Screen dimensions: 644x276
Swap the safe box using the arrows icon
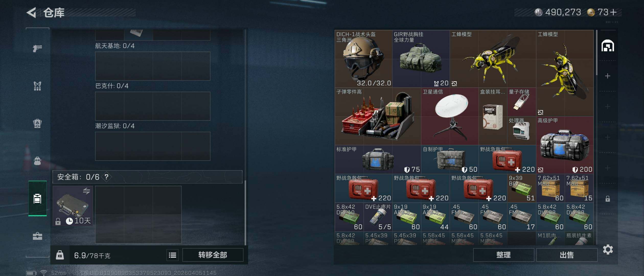tap(86, 191)
